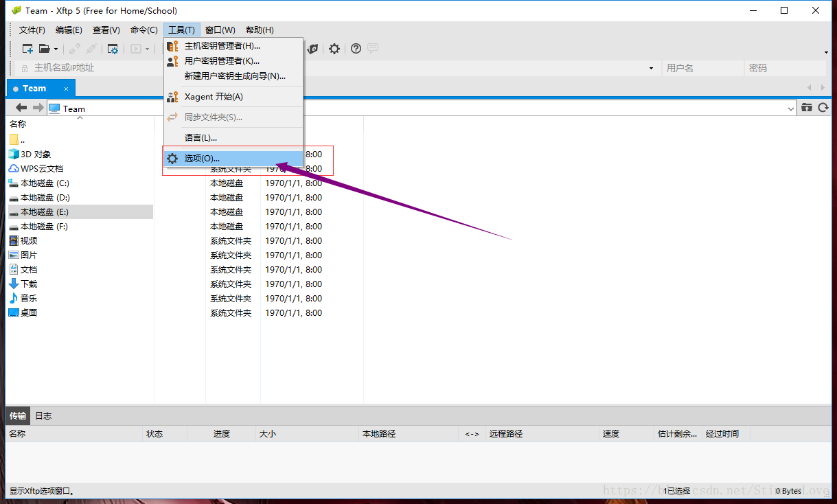Select the 图片 folder
Image resolution: width=837 pixels, height=504 pixels.
[x=23, y=255]
